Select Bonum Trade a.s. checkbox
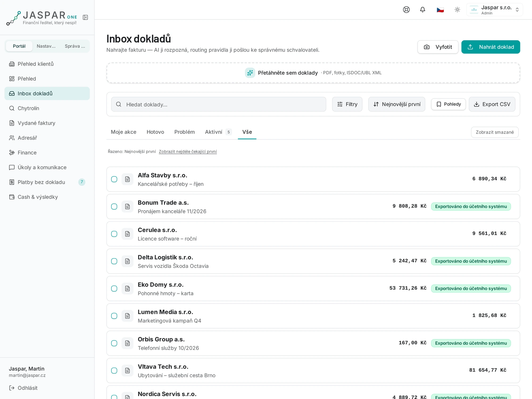 tap(114, 207)
